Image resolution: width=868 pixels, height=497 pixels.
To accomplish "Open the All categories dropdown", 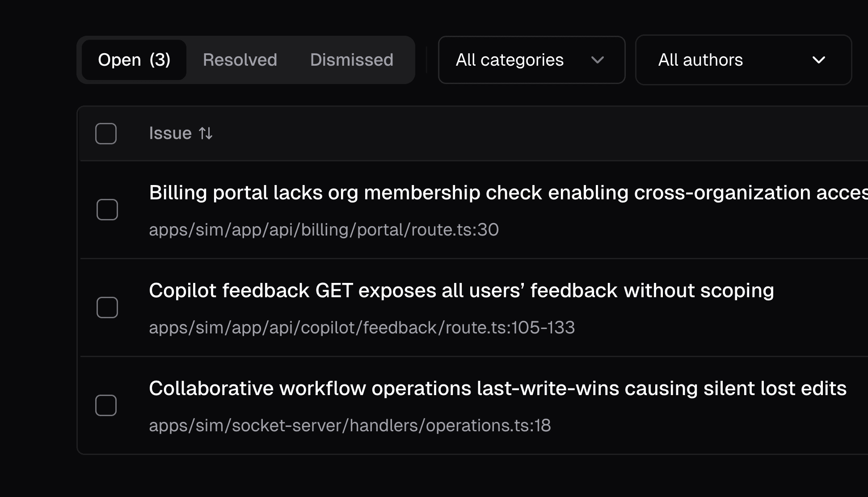I will click(531, 60).
